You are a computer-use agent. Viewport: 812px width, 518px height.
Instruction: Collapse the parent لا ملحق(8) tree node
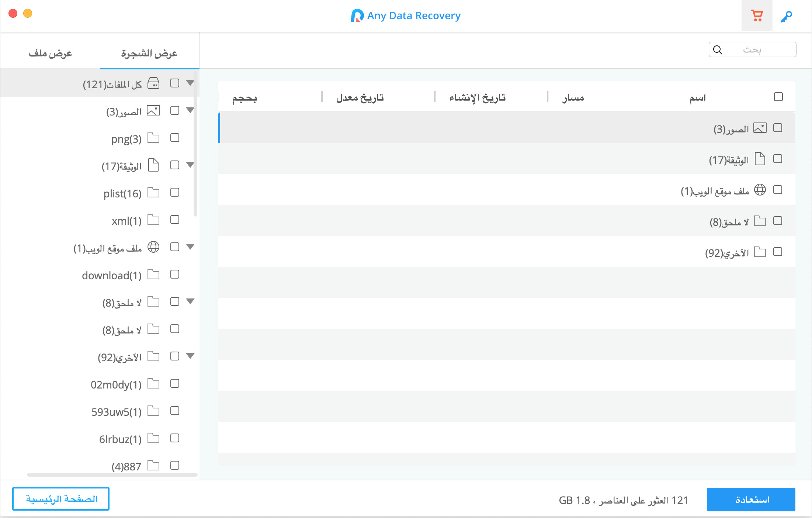point(190,301)
